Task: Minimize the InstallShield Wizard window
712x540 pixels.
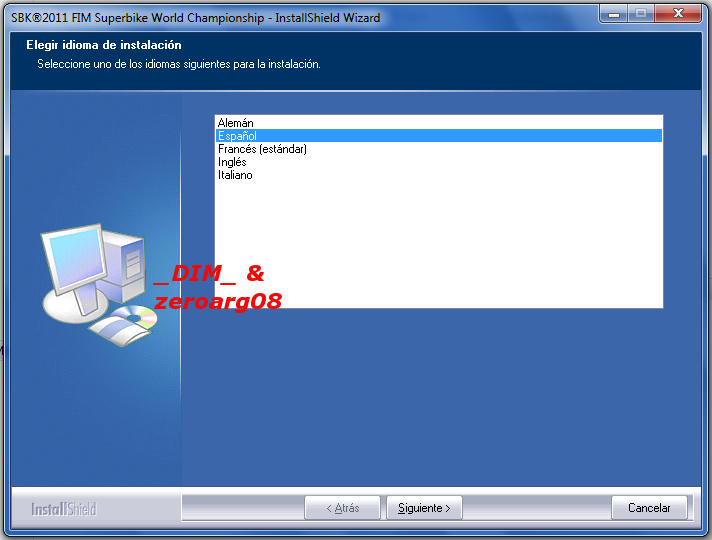Action: pos(613,14)
